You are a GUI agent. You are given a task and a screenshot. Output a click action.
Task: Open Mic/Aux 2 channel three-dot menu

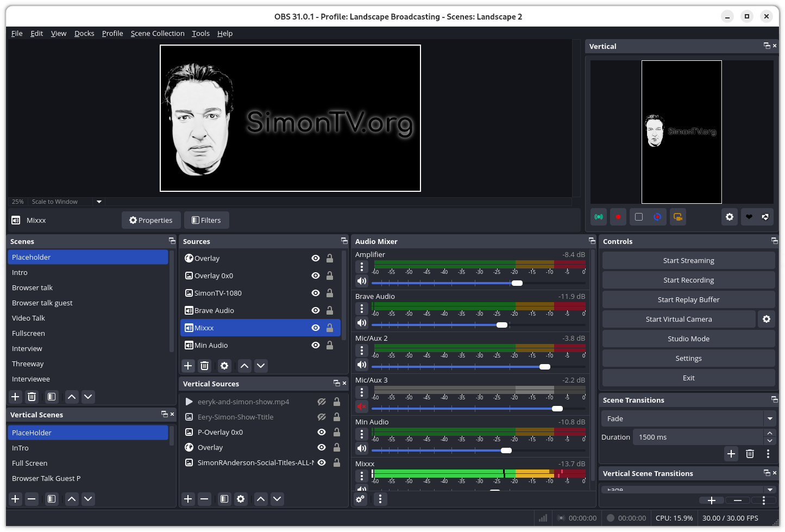tap(362, 351)
